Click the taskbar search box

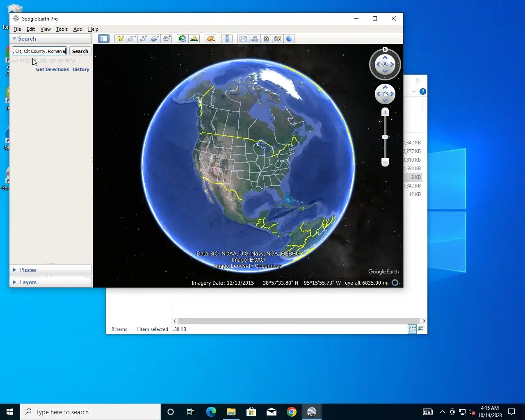tap(90, 412)
